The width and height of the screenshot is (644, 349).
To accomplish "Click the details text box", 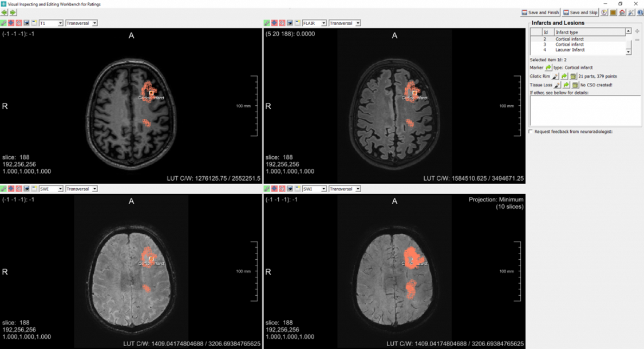I will pos(586,111).
